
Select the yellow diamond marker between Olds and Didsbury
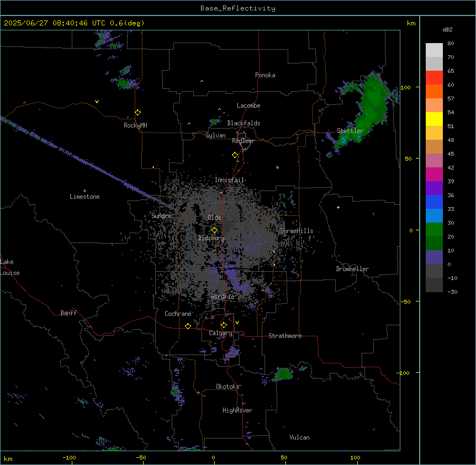tap(215, 230)
